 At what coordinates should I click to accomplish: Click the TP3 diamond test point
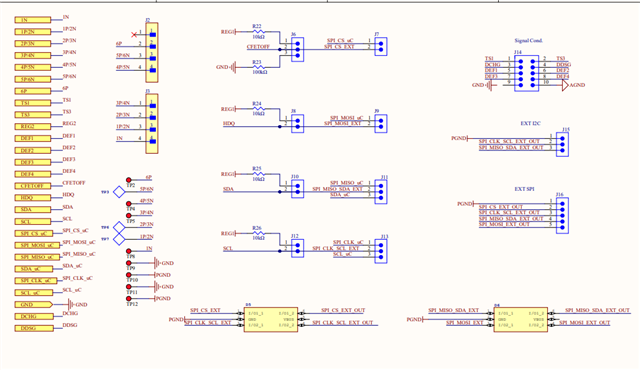pos(119,192)
